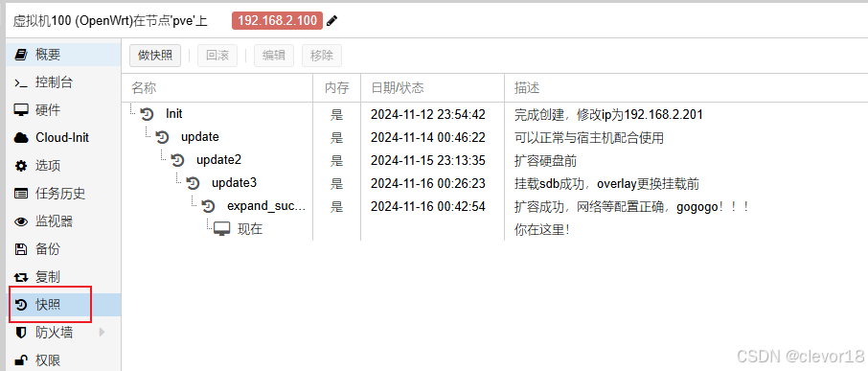Select the update3 snapshot row

(x=494, y=183)
